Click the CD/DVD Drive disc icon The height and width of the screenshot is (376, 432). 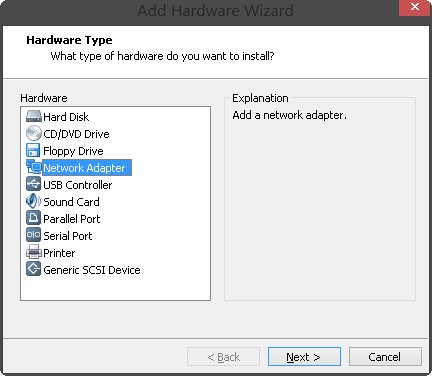pos(34,134)
